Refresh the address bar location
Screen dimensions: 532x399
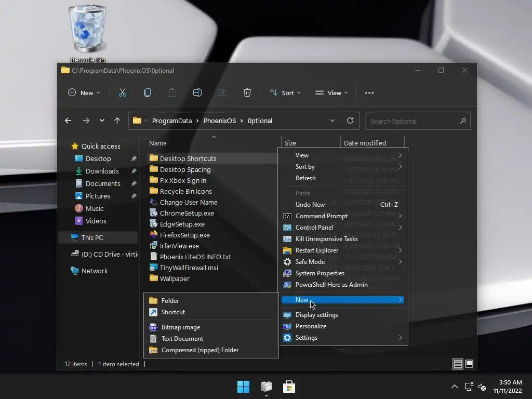click(x=350, y=121)
